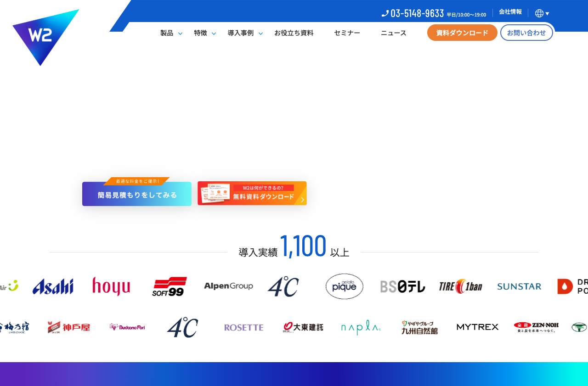The width and height of the screenshot is (588, 386).
Task: Click the gelato pique logo
Action: tap(344, 286)
